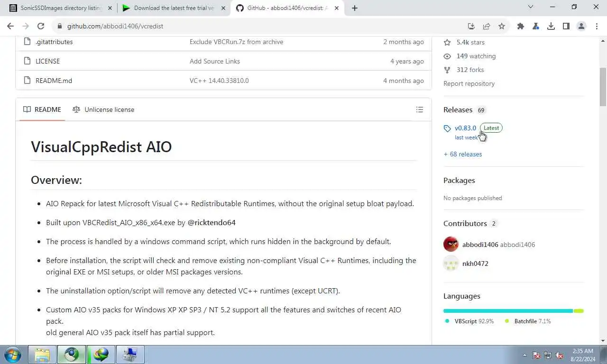607x364 pixels.
Task: Bookmark this page with the star icon
Action: pyautogui.click(x=502, y=26)
